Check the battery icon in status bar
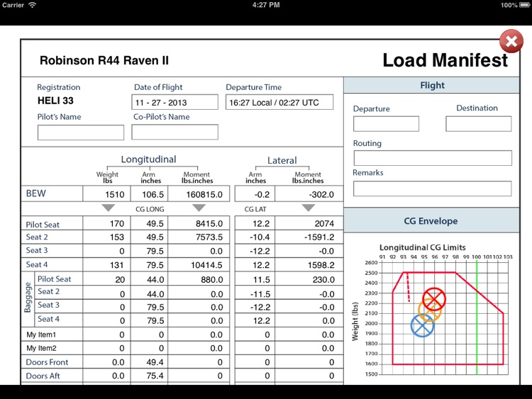The width and height of the screenshot is (532, 399). [x=525, y=5]
